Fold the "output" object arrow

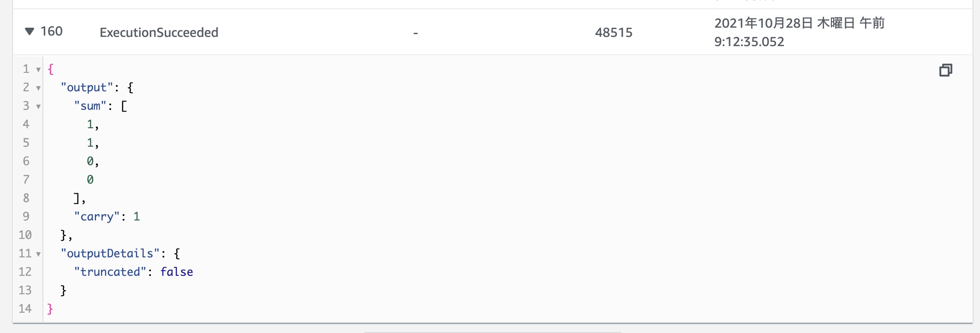tap(38, 88)
